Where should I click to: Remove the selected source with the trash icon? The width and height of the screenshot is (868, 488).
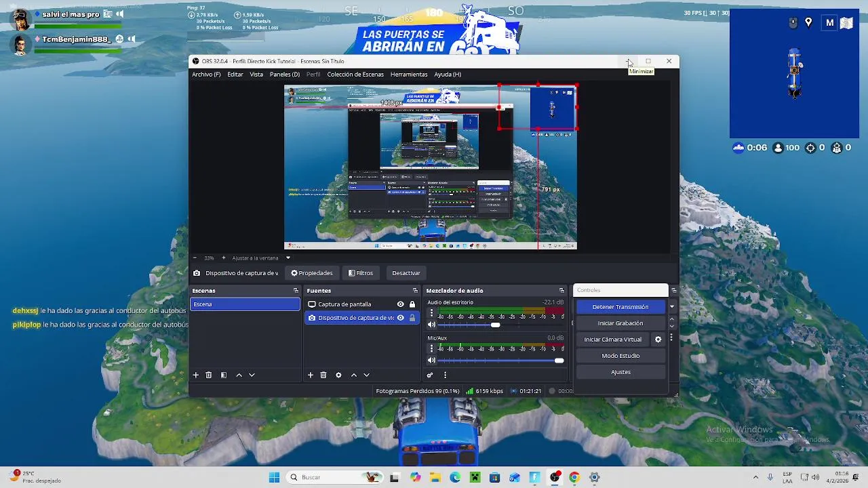pos(323,375)
